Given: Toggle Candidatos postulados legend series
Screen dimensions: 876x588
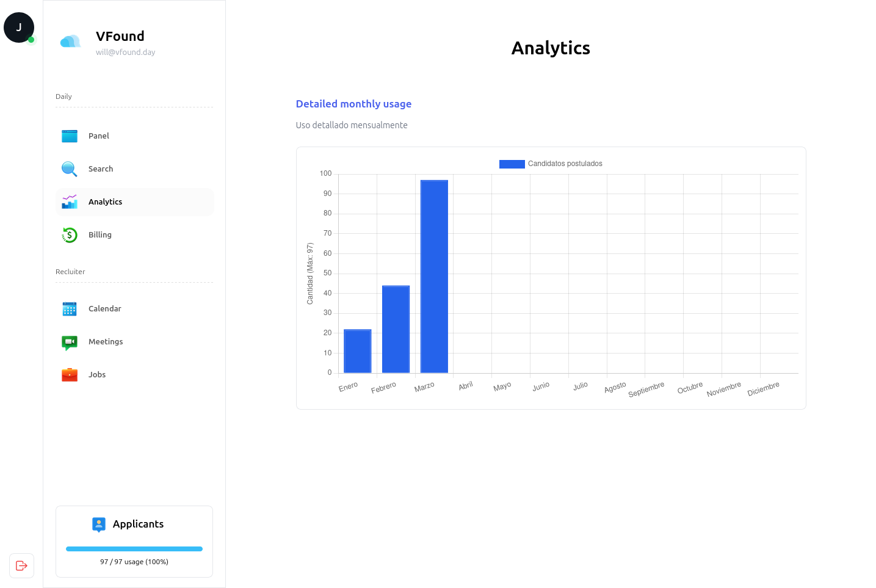Looking at the screenshot, I should [x=550, y=164].
